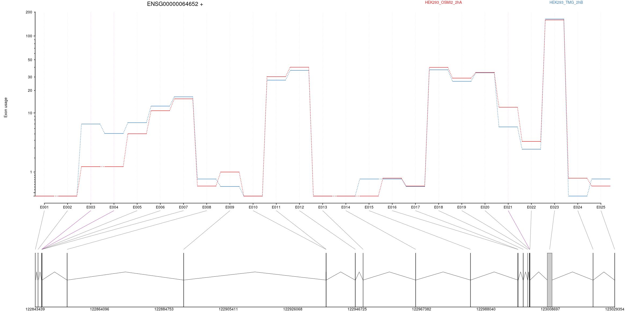Click y-axis tick value 30
Screen dimensions: 644x322
tap(30, 77)
